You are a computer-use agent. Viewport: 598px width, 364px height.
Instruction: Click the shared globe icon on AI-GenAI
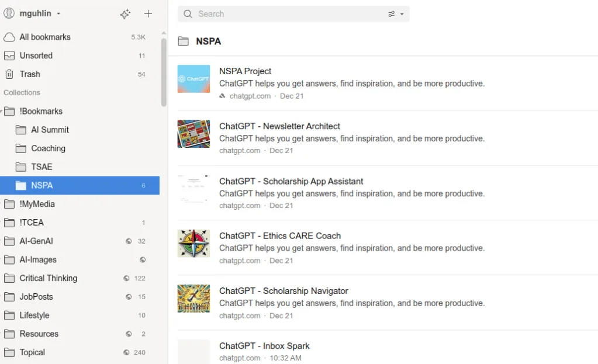129,241
